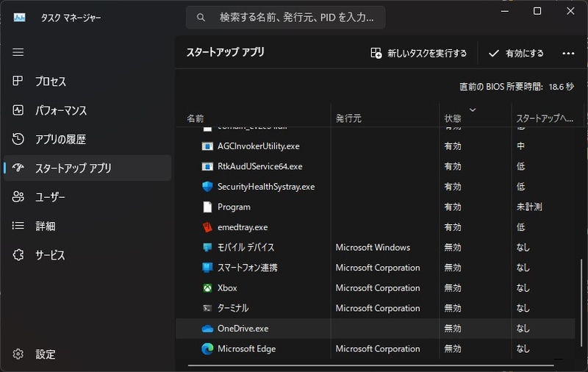Click the new task icon beside 新しいタスクを実行する
Viewport: 588px width, 372px height.
click(x=376, y=53)
